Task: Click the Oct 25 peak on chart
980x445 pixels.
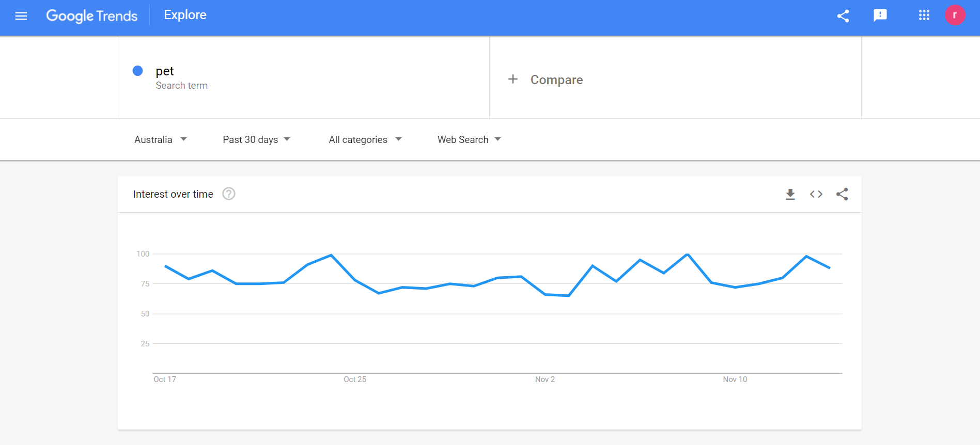Action: click(331, 255)
